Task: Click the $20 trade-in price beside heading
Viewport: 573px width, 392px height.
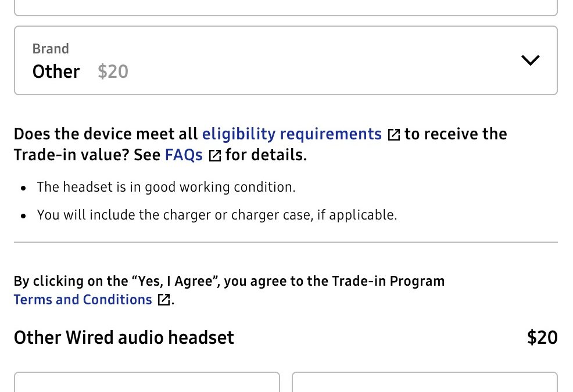Action: point(542,337)
